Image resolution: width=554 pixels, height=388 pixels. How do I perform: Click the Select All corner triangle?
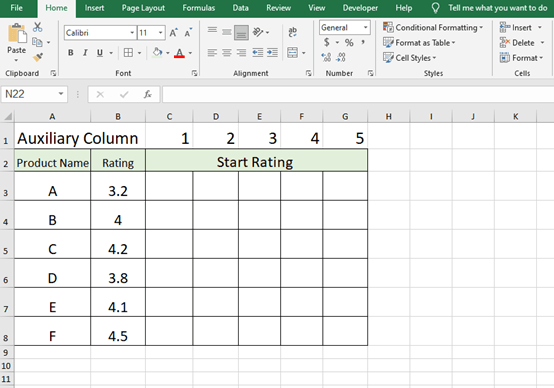click(x=7, y=116)
